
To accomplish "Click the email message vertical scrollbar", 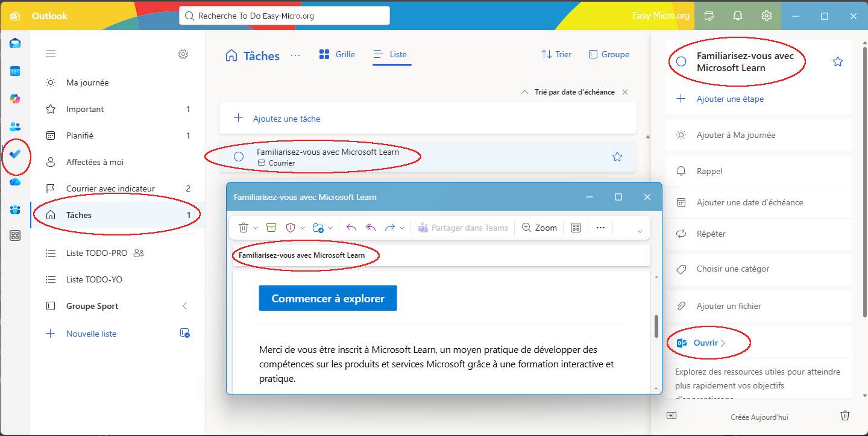I will point(656,326).
